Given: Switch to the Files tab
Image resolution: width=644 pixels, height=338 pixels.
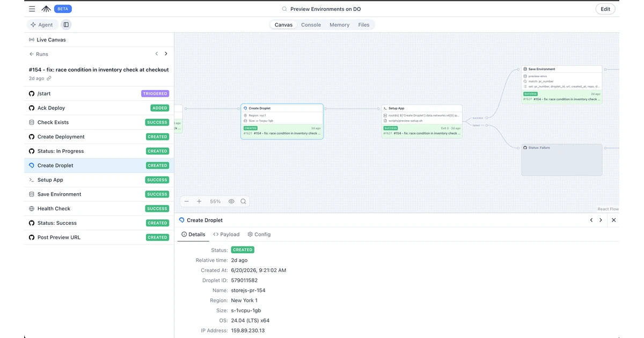Looking at the screenshot, I should pyautogui.click(x=364, y=25).
